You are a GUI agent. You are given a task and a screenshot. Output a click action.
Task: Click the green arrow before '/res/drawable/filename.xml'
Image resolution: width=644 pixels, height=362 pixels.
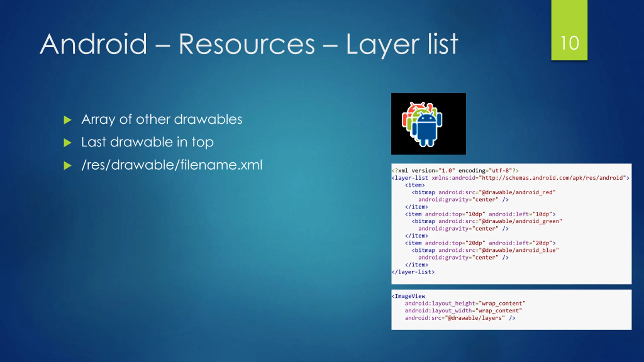pos(67,166)
